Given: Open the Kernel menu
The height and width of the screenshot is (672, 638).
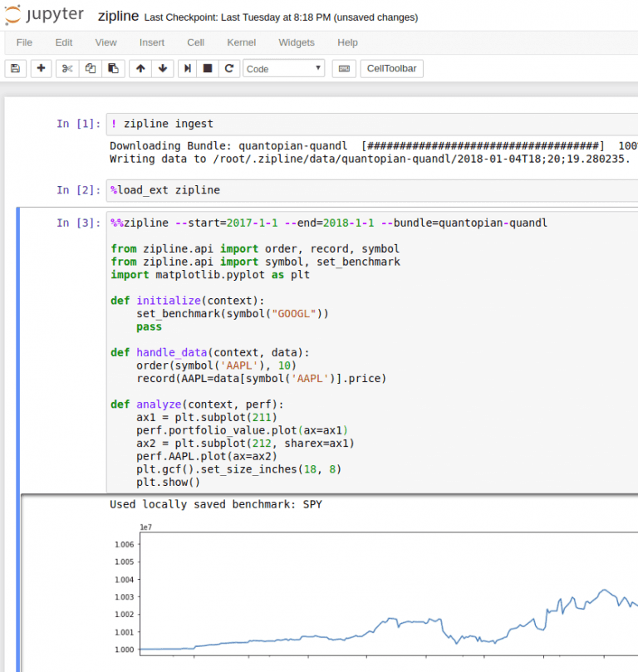Looking at the screenshot, I should (241, 42).
